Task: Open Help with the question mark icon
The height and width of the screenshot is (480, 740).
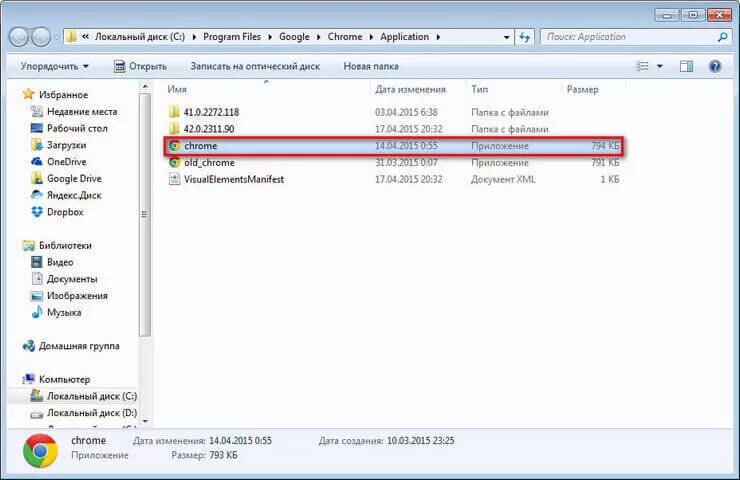Action: [x=715, y=66]
